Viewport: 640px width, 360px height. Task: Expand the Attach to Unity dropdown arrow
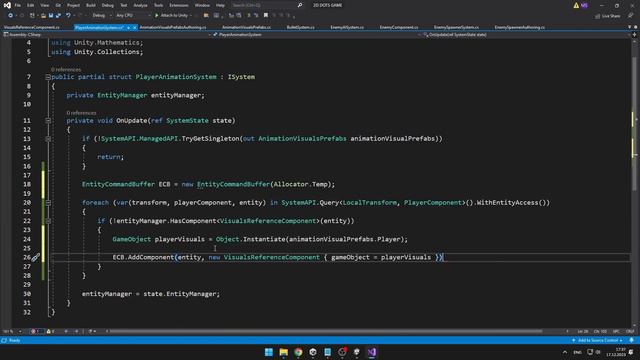(191, 16)
